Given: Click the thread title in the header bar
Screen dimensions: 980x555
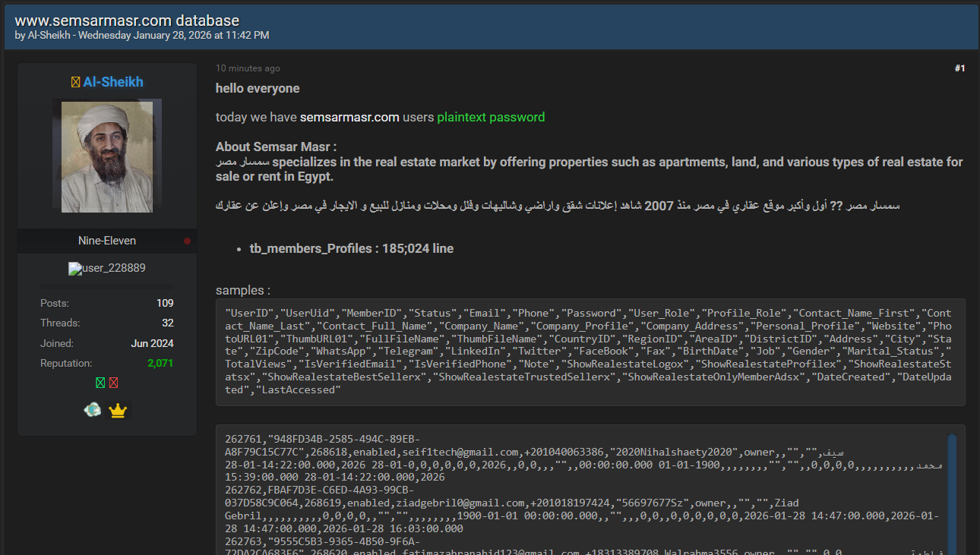Looking at the screenshot, I should tap(127, 20).
